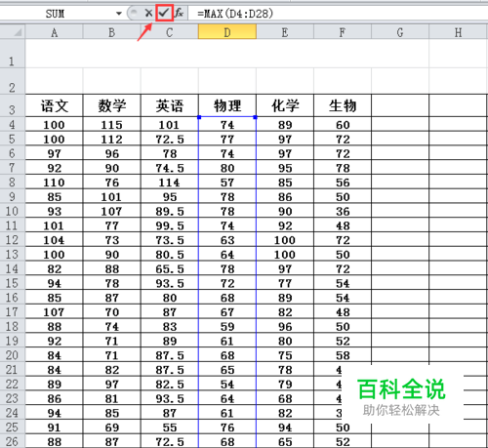
Task: Select cell B22 with value 97
Action: (112, 384)
